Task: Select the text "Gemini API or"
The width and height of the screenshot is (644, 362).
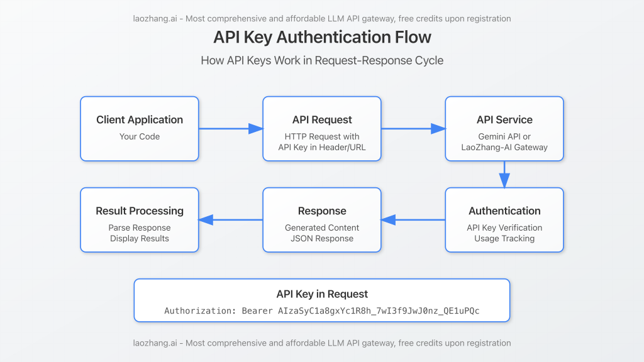Action: [x=504, y=136]
